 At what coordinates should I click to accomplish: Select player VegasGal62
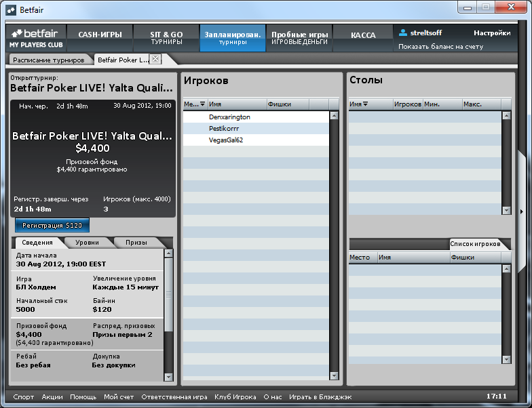256,140
